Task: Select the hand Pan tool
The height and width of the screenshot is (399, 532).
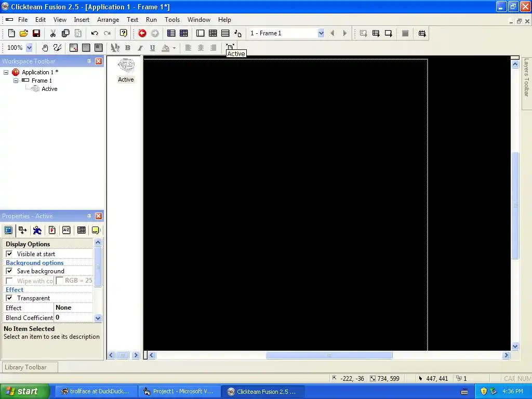Action: (45, 48)
